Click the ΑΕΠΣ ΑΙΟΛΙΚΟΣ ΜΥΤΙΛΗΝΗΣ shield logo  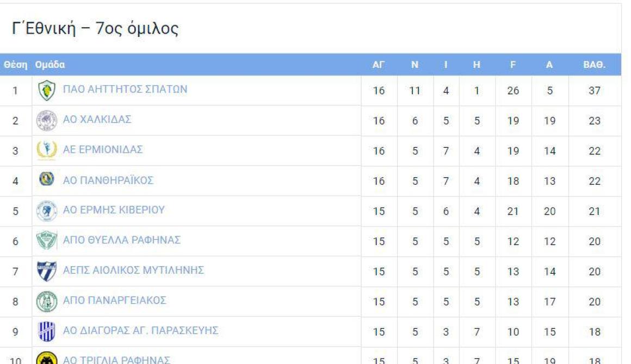pos(47,271)
